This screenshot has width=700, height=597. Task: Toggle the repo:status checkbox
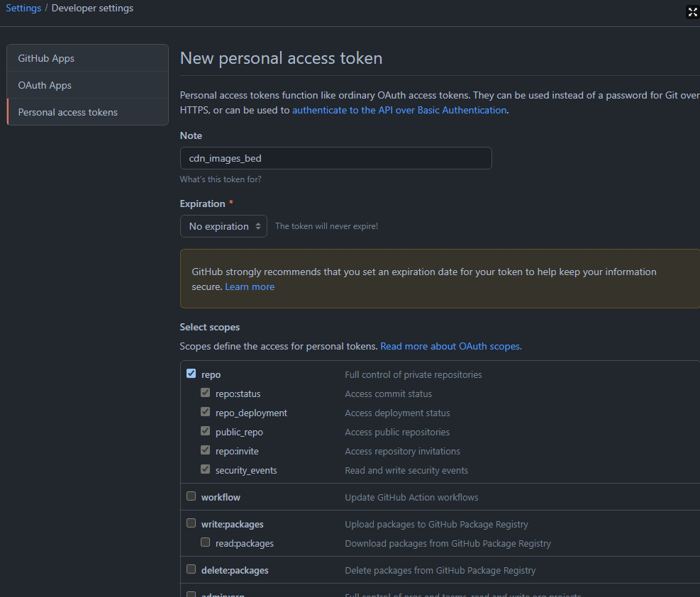point(206,393)
